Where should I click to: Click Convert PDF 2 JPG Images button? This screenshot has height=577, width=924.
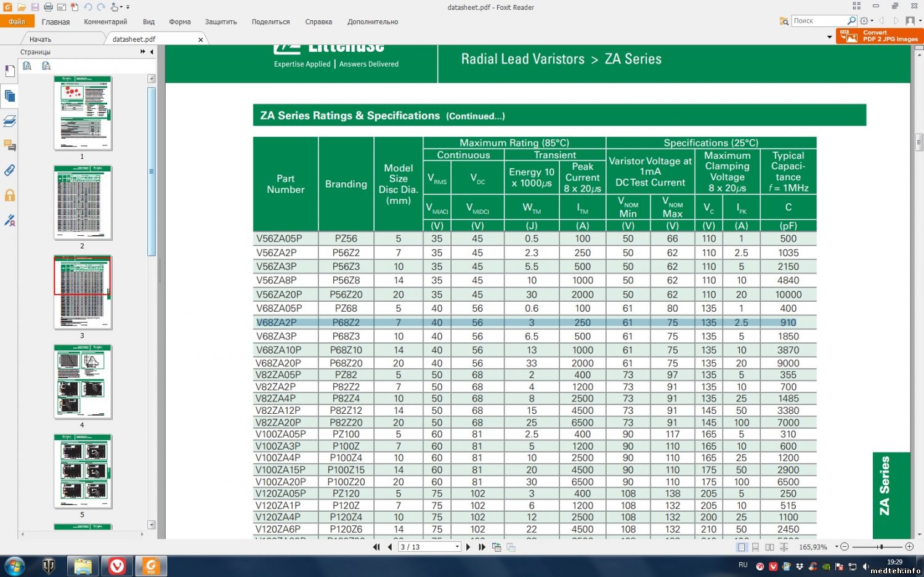pos(879,36)
